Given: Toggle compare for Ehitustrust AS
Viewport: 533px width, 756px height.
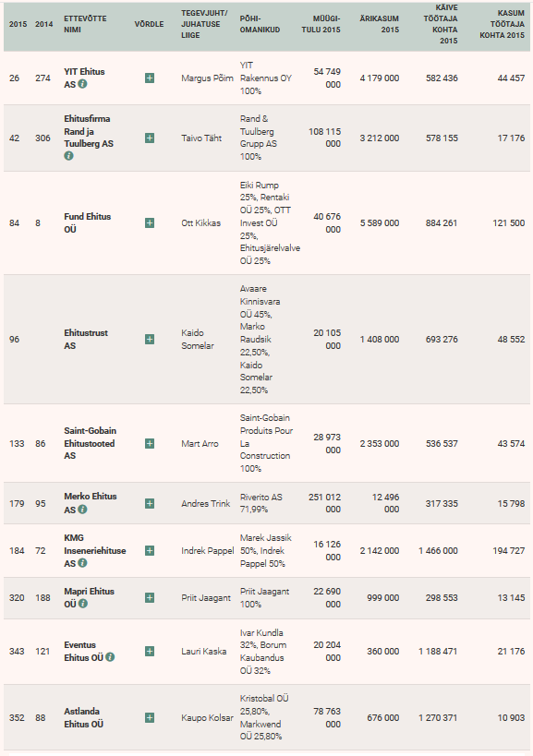Looking at the screenshot, I should pyautogui.click(x=150, y=340).
